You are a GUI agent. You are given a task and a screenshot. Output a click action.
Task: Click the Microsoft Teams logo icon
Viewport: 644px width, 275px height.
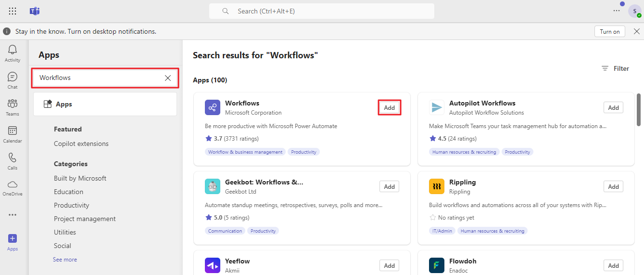pyautogui.click(x=35, y=11)
